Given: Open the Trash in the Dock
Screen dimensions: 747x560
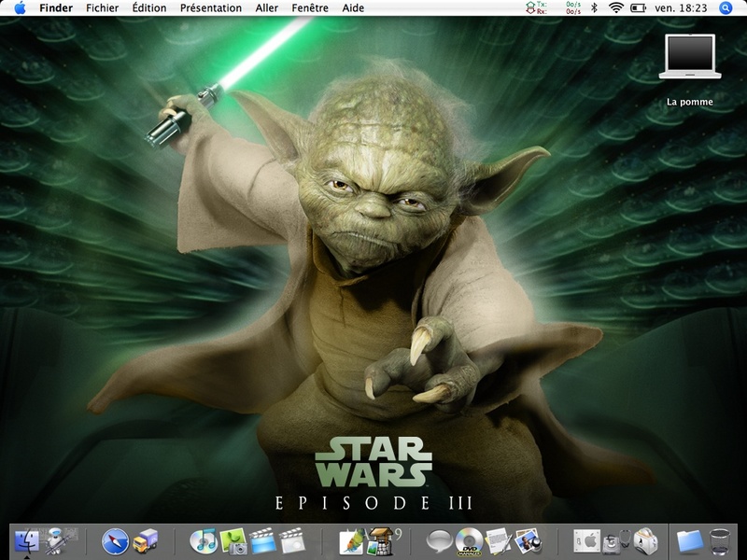Looking at the screenshot, I should (x=720, y=541).
